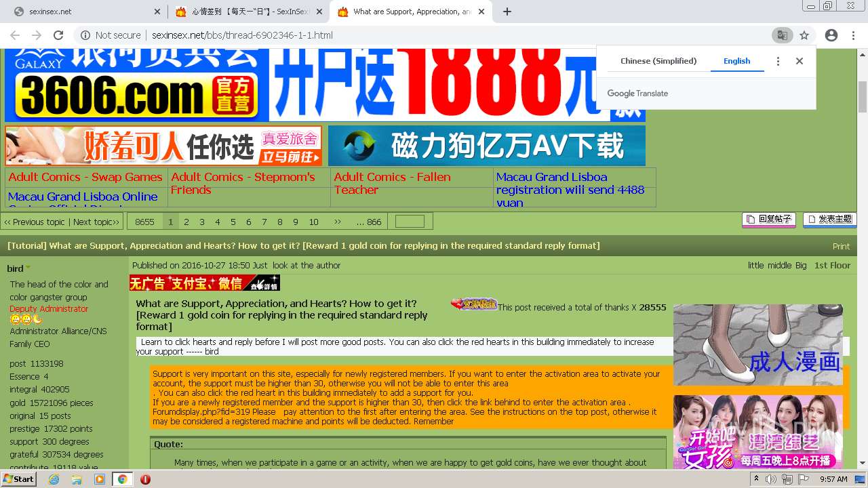Click the next-pages double arrow

(338, 222)
